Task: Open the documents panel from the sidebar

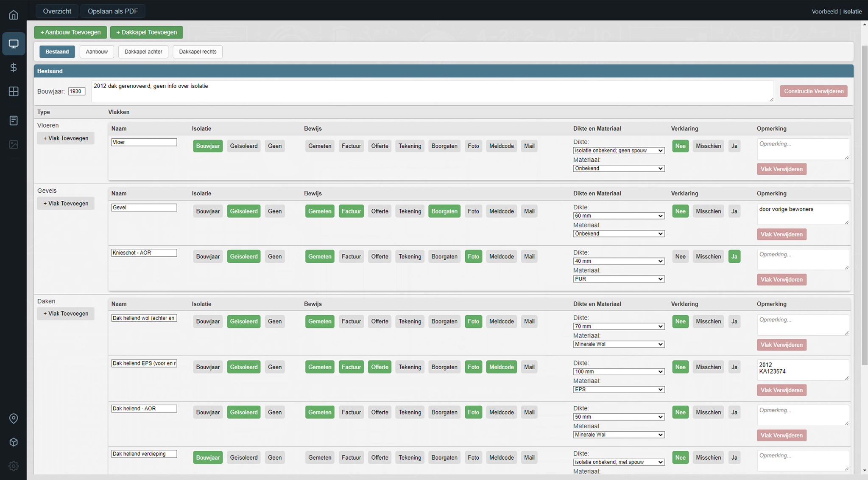Action: pyautogui.click(x=14, y=120)
